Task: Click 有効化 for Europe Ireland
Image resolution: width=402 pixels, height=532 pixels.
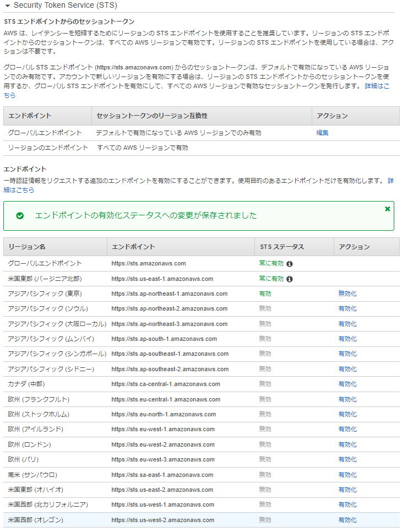Action: pos(347,429)
